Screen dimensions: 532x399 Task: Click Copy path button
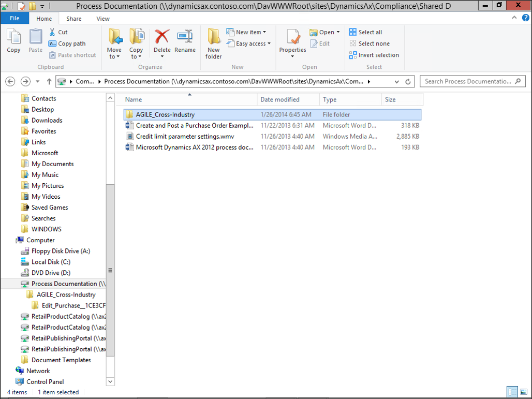click(67, 43)
